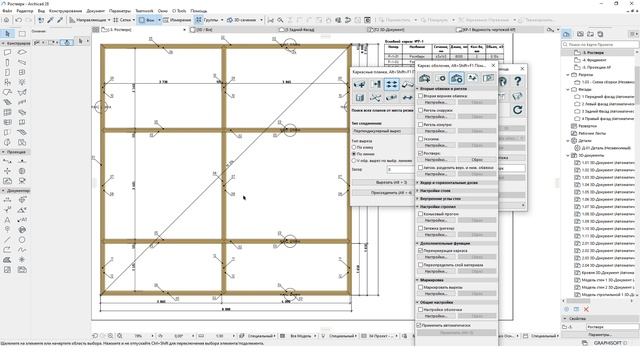Click the first icon in Каркасные планки second row

[x=360, y=98]
